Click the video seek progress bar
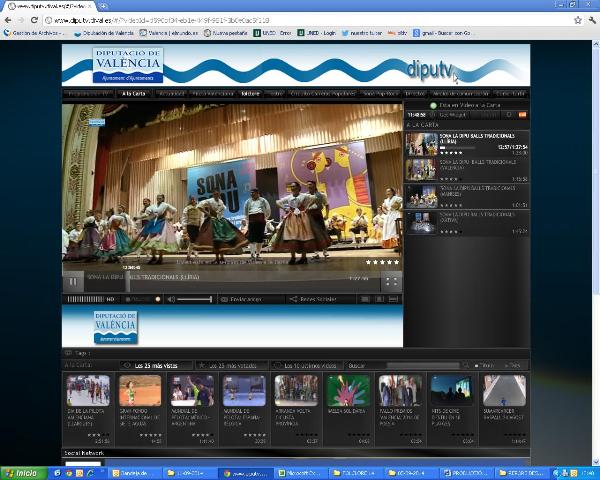600x480 pixels. tap(233, 284)
